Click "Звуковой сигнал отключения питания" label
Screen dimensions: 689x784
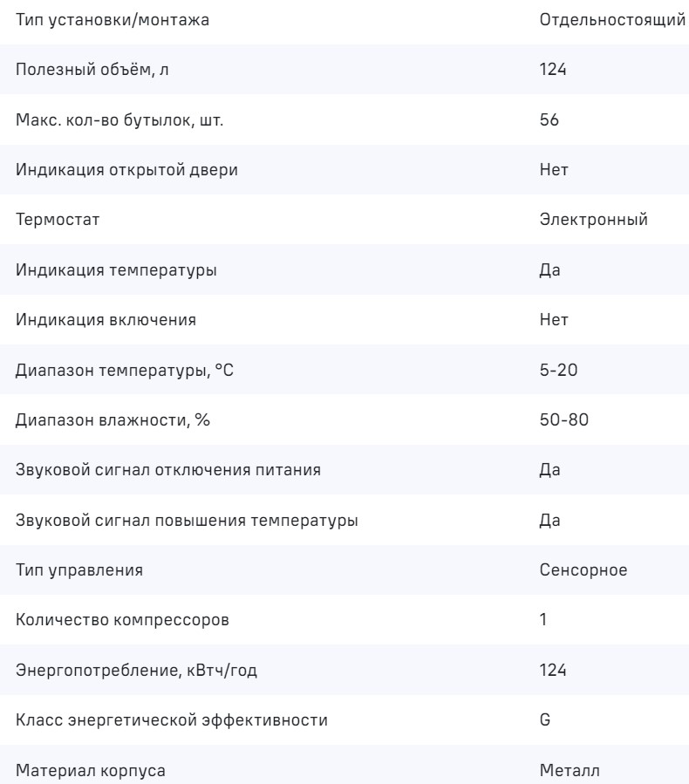click(x=168, y=470)
